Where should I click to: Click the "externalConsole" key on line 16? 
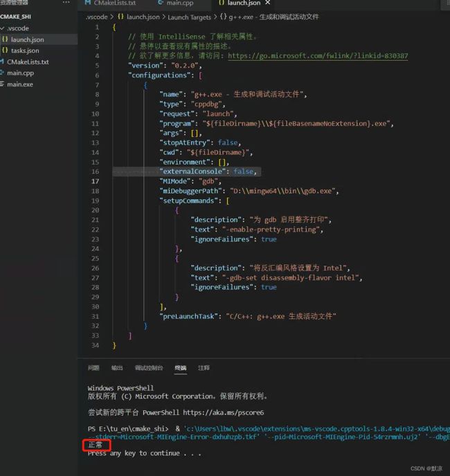pyautogui.click(x=192, y=172)
